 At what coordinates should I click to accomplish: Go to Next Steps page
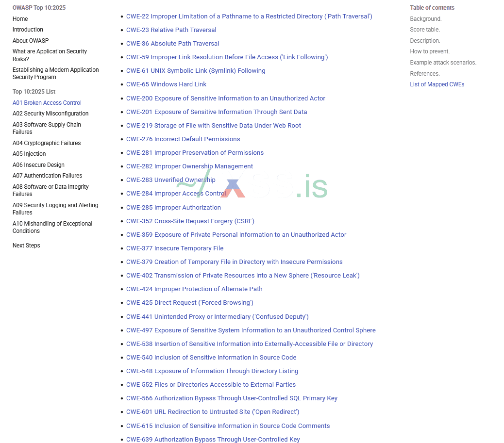[x=26, y=246]
